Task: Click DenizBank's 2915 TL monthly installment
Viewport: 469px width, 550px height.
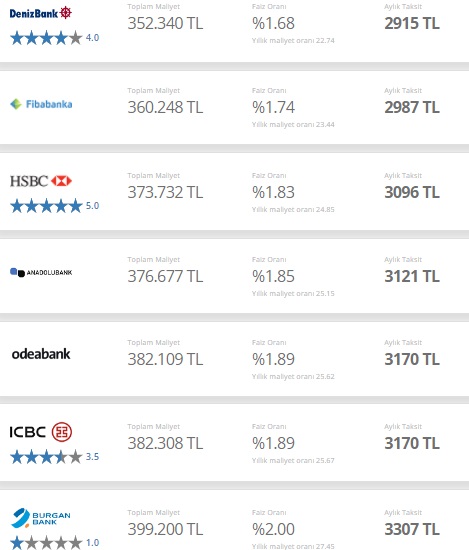Action: click(x=412, y=24)
